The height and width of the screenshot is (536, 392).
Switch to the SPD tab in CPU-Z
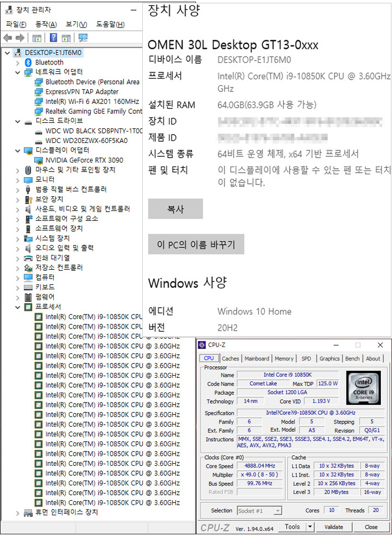(306, 359)
